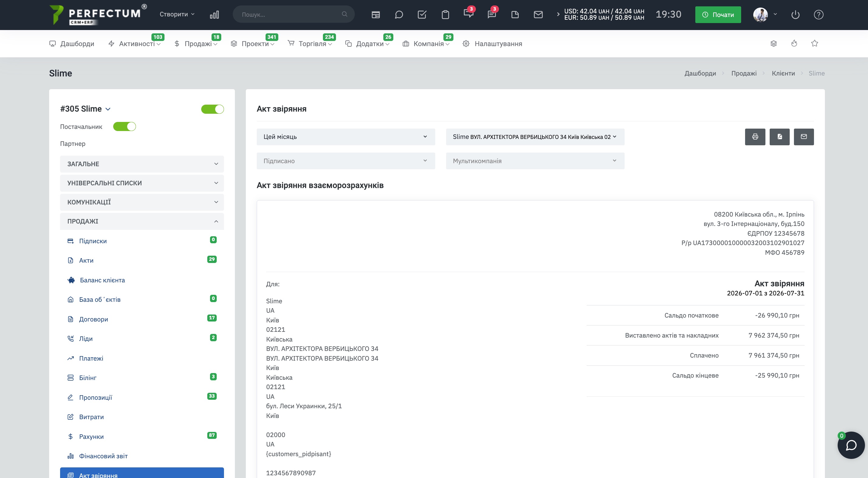Click the power logout icon
This screenshot has width=868, height=478.
coord(795,15)
